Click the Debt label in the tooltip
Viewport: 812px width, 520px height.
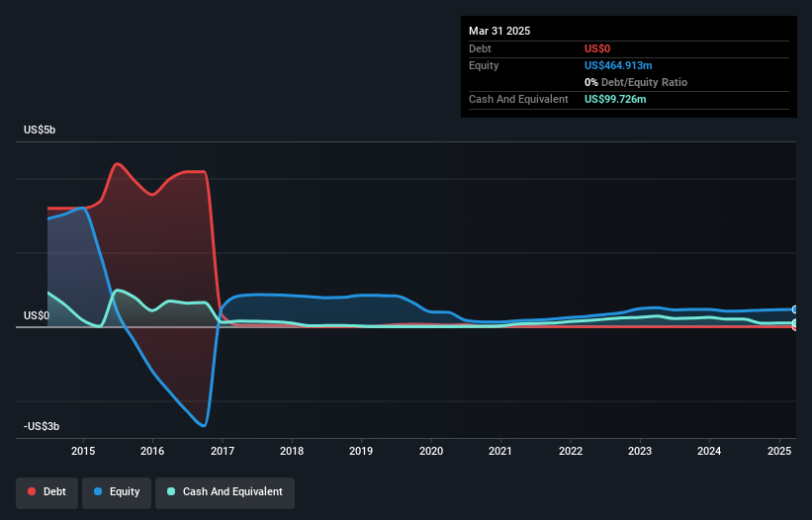[480, 48]
